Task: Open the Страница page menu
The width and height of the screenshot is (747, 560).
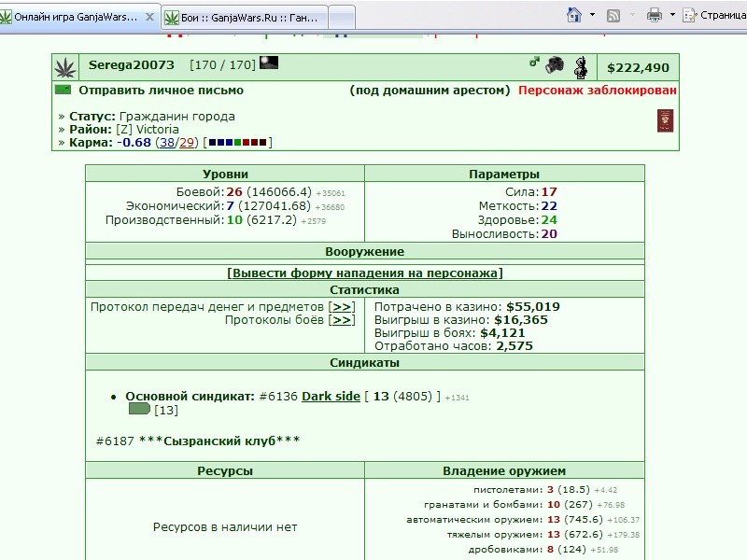Action: (x=714, y=15)
